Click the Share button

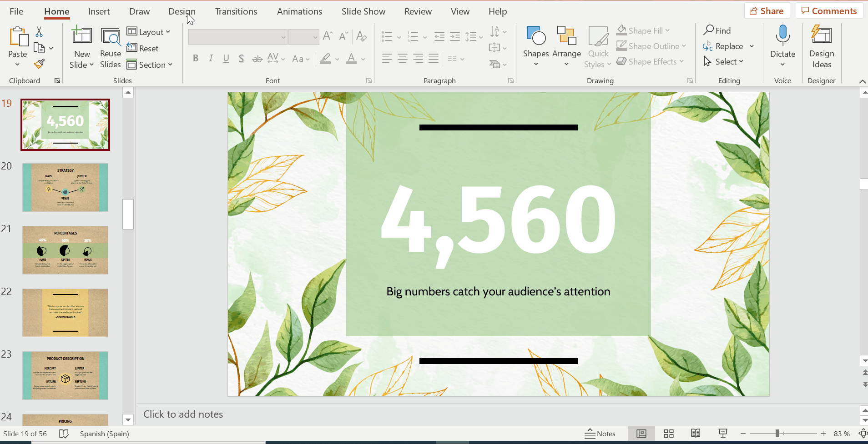click(767, 11)
